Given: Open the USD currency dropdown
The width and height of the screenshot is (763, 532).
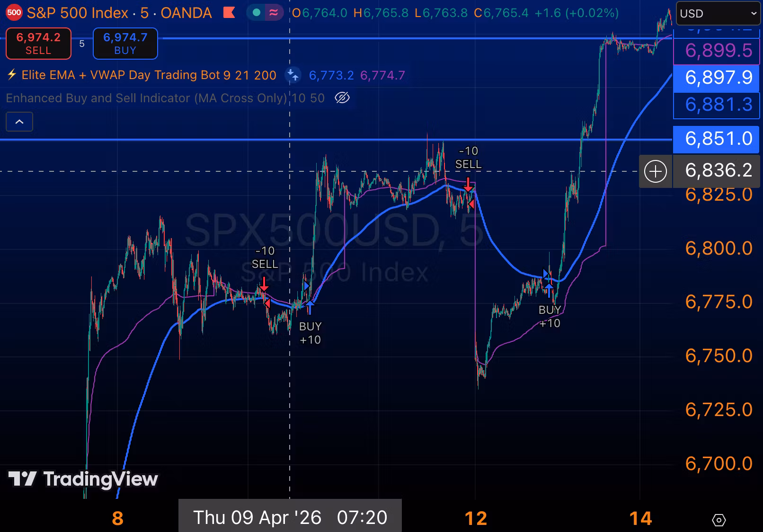Looking at the screenshot, I should pos(718,13).
